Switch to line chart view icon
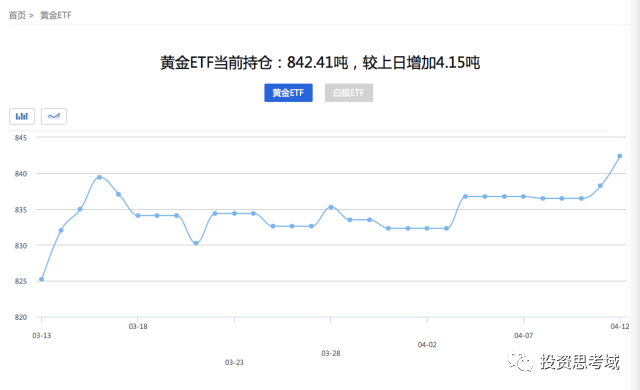 54,116
